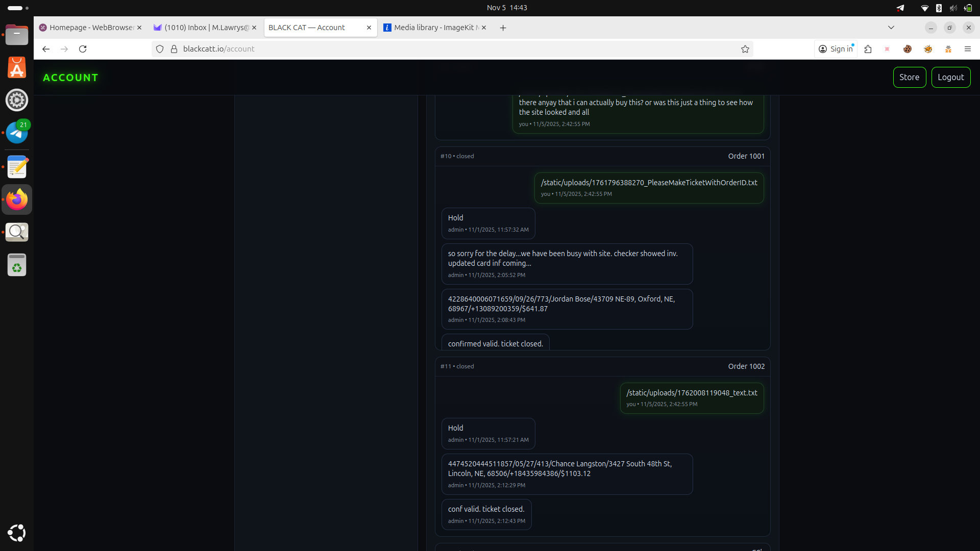Click site security padlock icon

pos(174,49)
